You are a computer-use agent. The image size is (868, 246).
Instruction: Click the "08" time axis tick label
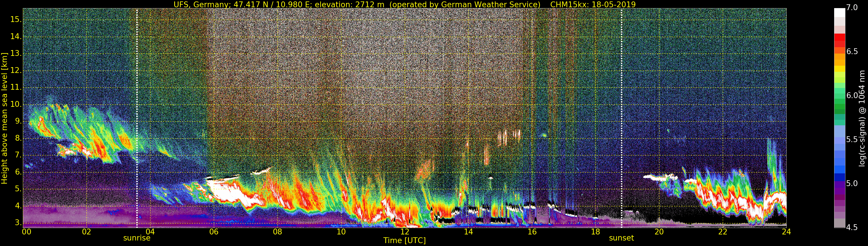(x=277, y=232)
